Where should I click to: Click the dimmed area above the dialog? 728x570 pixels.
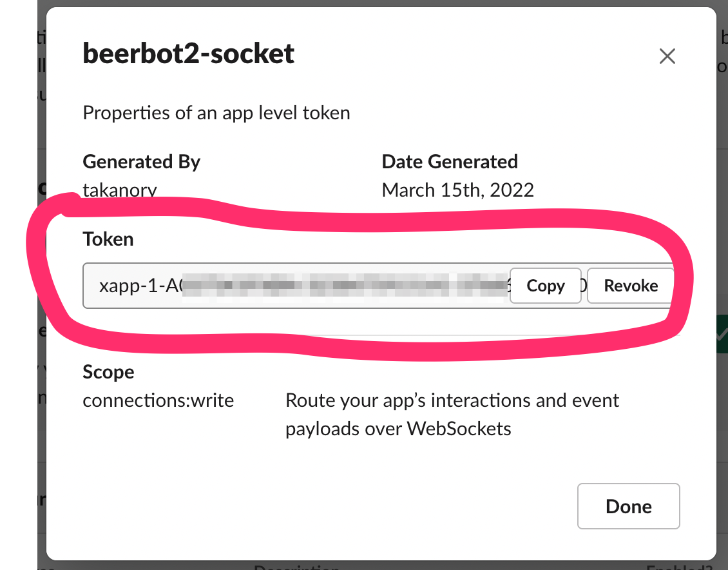[x=387, y=3]
